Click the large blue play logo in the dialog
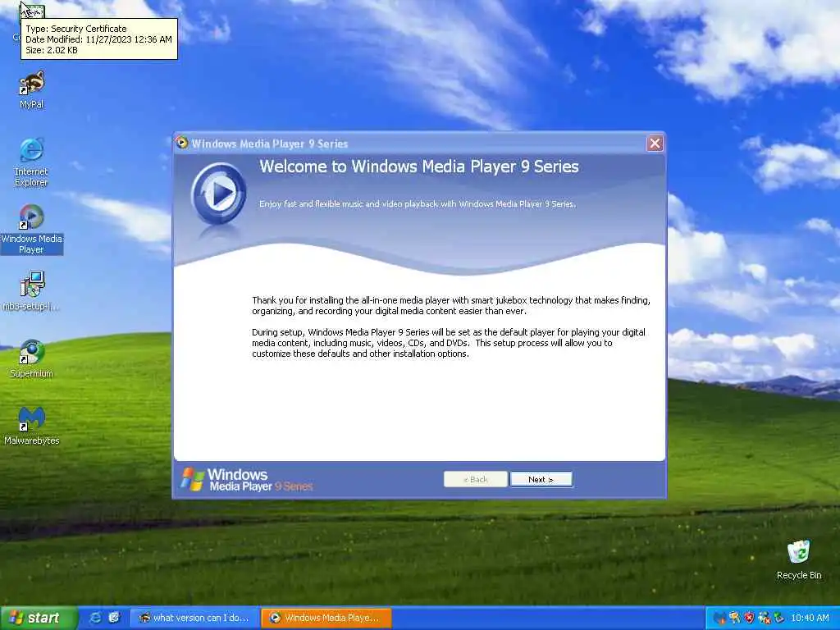The image size is (840, 630). 218,194
